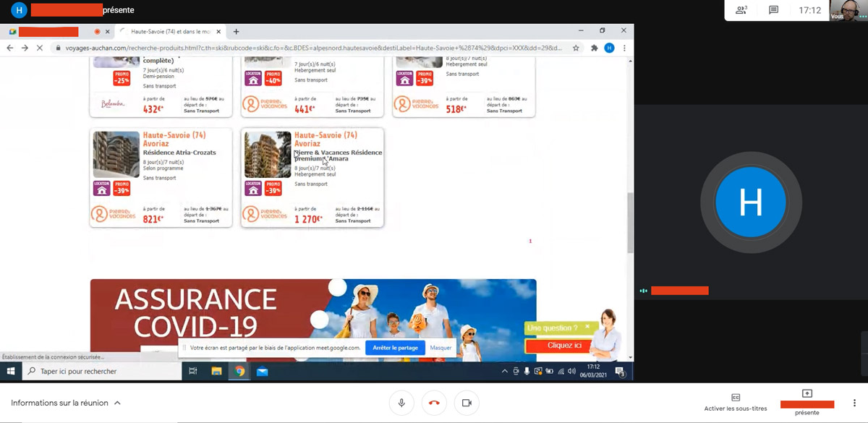Click the Chrome icon in the taskbar
The image size is (868, 423).
[239, 371]
